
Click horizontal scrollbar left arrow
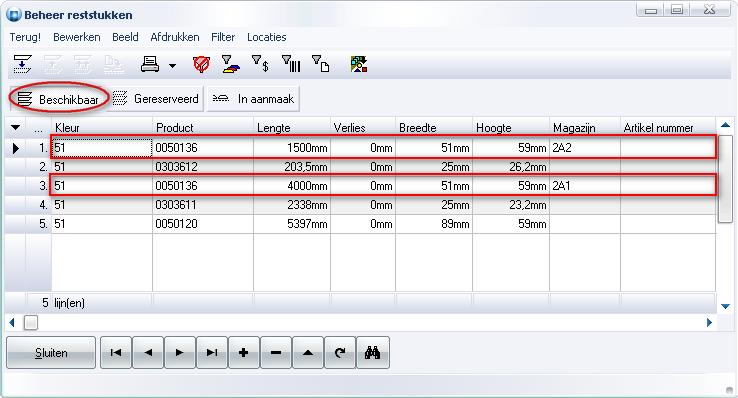click(12, 322)
